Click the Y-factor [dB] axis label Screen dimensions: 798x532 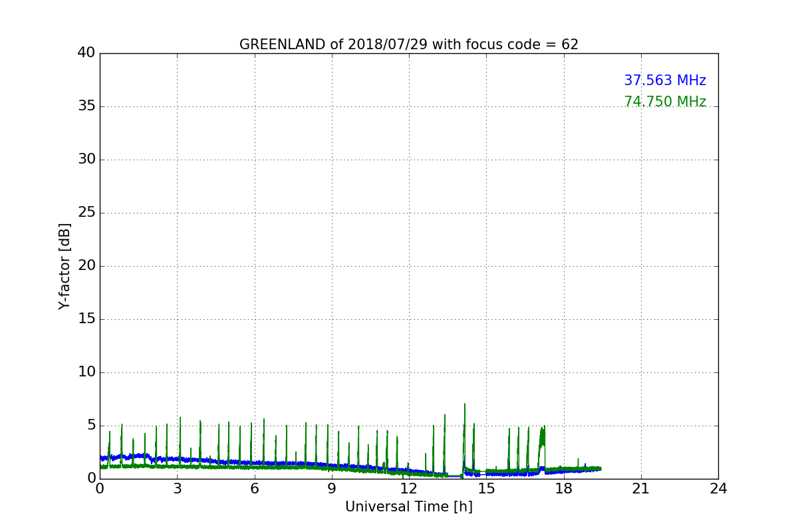(x=65, y=266)
